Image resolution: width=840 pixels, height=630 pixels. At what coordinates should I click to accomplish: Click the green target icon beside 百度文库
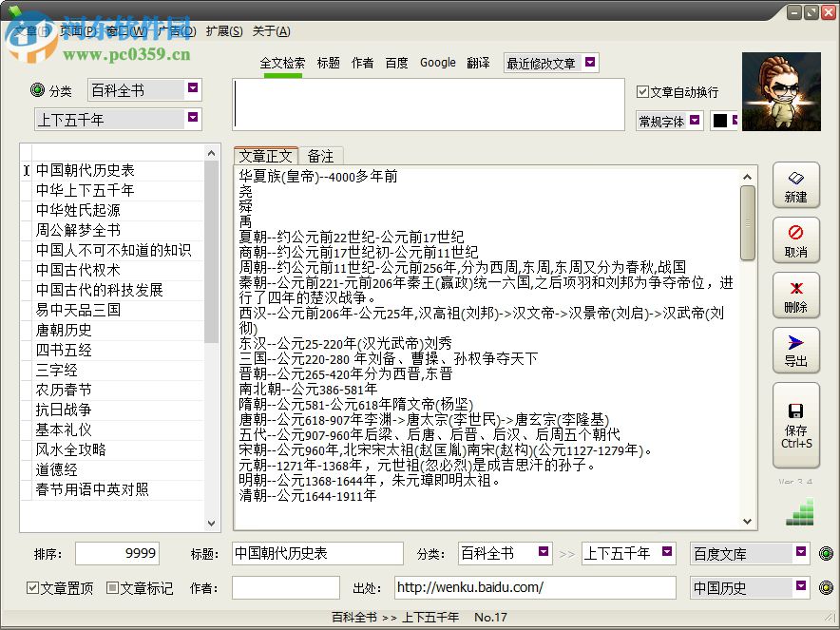pyautogui.click(x=826, y=553)
